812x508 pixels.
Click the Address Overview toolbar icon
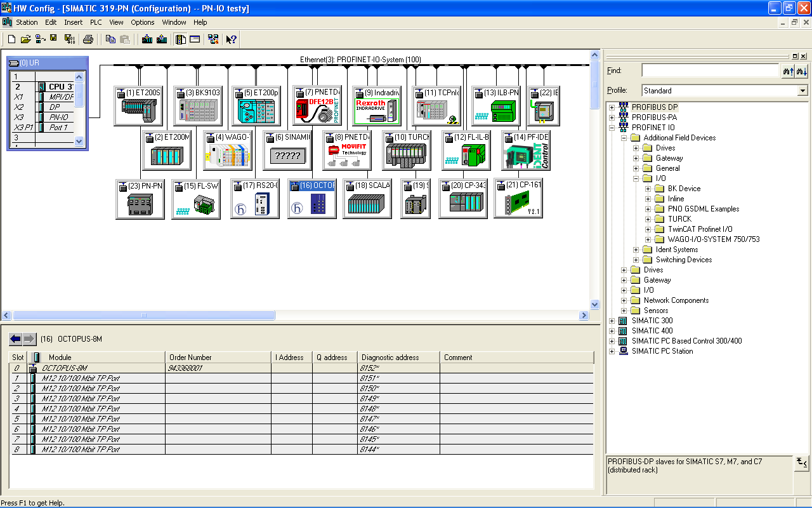point(195,39)
